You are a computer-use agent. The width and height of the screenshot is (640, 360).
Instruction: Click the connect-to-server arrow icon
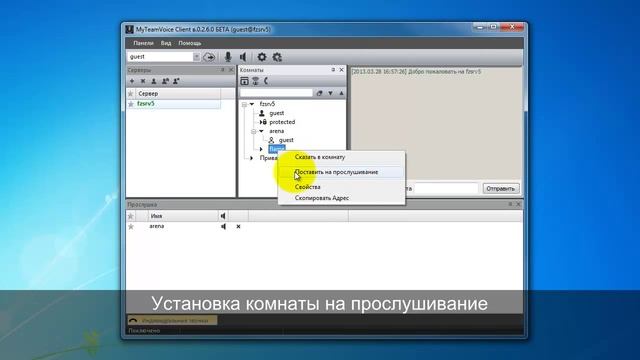[209, 57]
